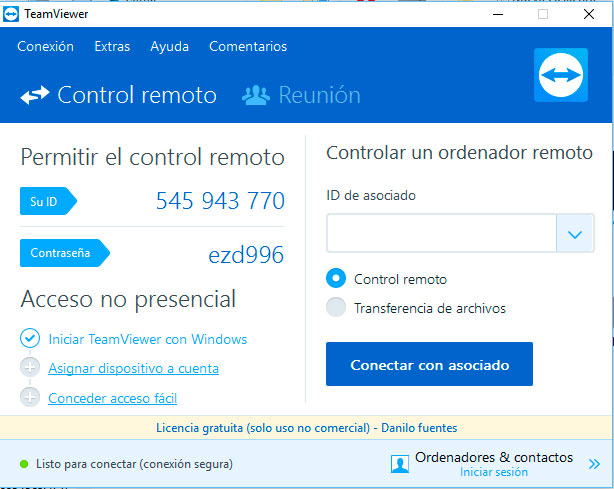614x489 pixels.
Task: Select the Transferencia de archivos radio option
Action: [336, 307]
